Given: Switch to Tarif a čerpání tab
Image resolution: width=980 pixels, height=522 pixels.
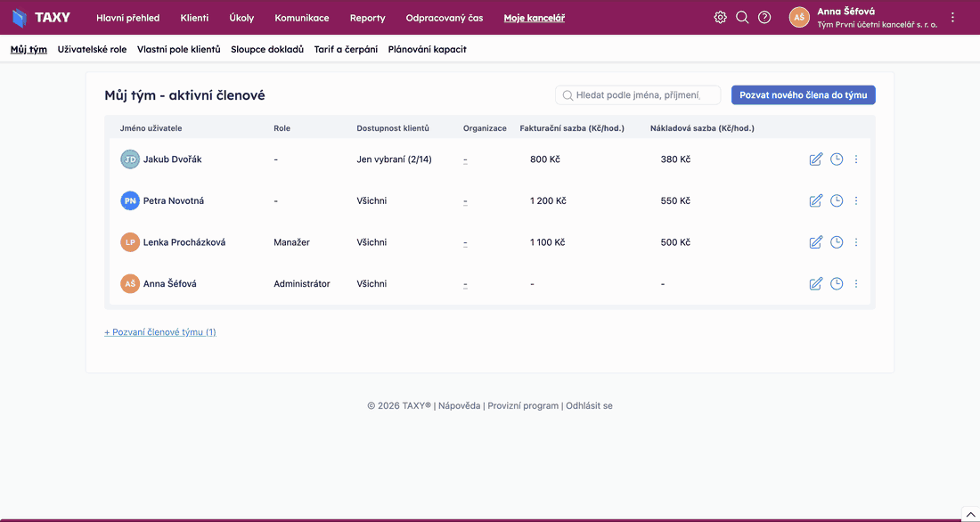Looking at the screenshot, I should click(346, 49).
